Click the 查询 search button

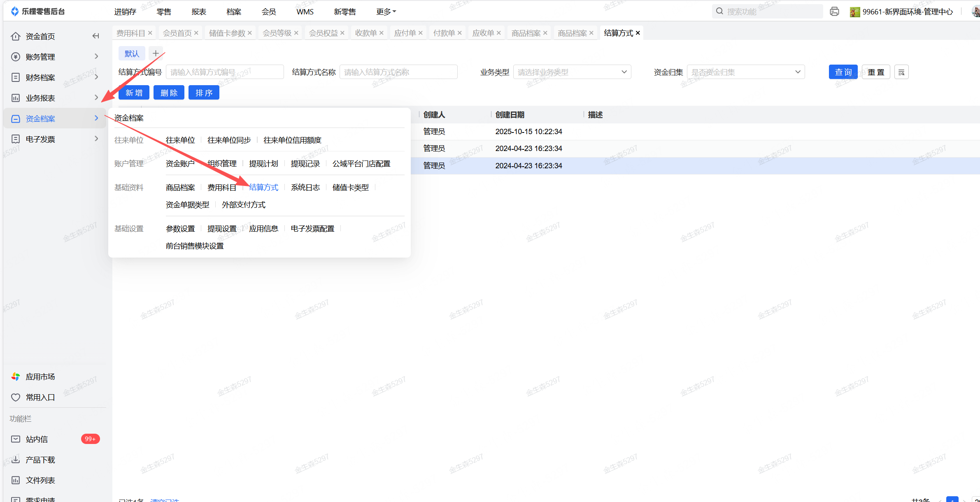click(843, 72)
